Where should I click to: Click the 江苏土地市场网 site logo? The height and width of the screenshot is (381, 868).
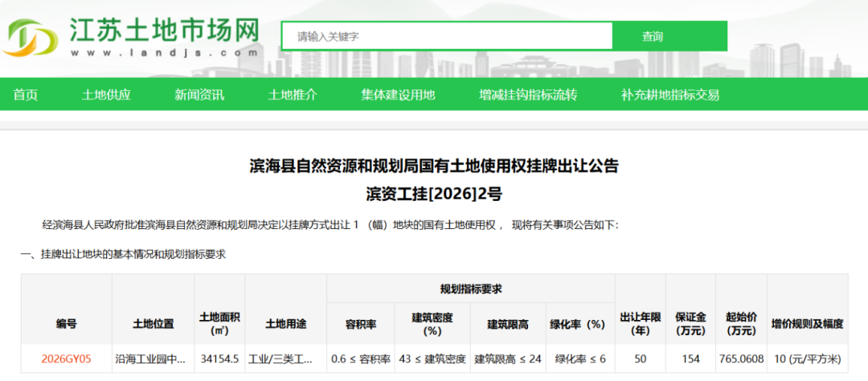(x=133, y=37)
